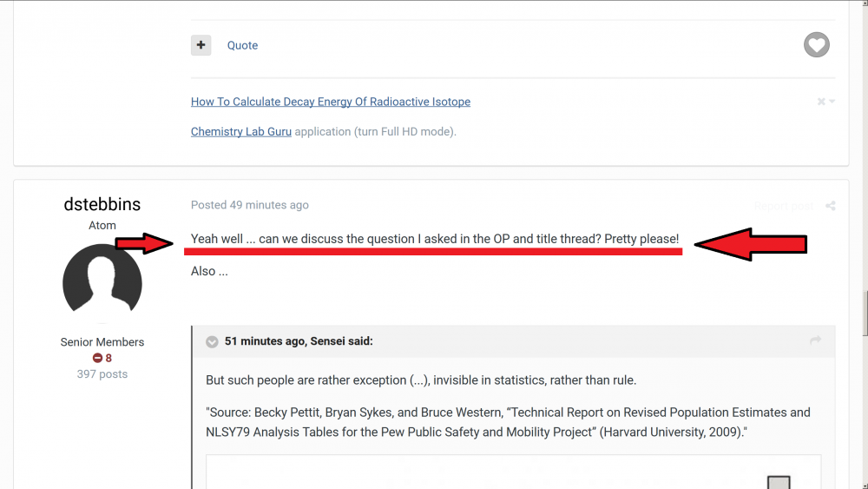Viewport: 868px width, 489px height.
Task: Open the Chemistry Lab Guru link
Action: (x=241, y=132)
